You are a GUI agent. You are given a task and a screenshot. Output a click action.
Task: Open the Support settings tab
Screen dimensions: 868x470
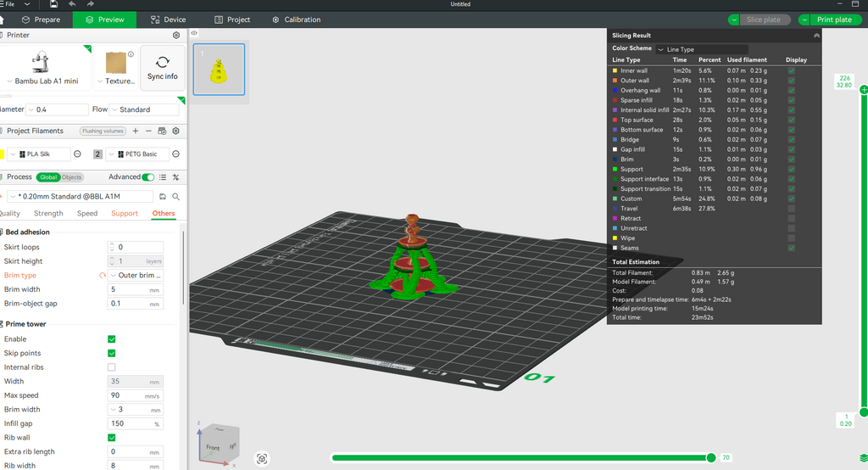click(125, 214)
